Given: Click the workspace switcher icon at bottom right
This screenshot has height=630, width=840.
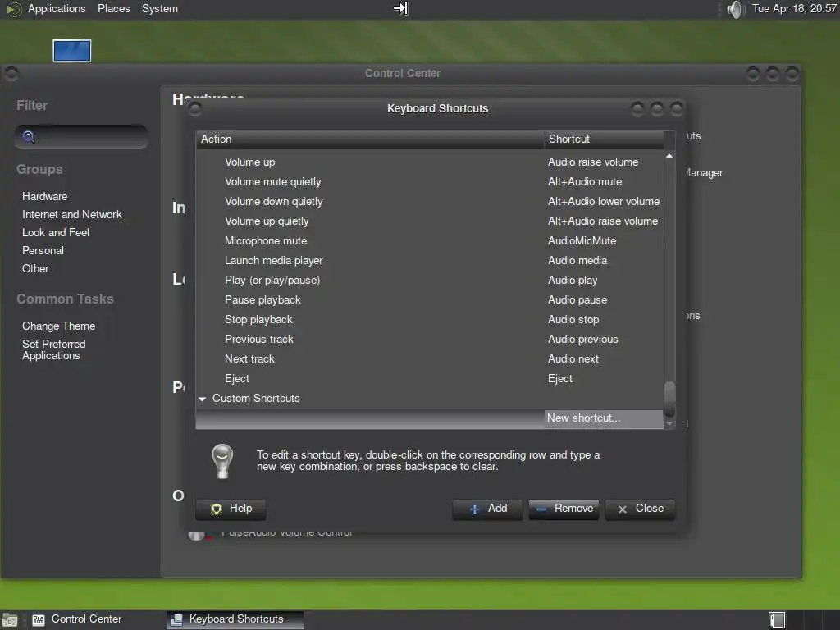Looking at the screenshot, I should coord(777,620).
